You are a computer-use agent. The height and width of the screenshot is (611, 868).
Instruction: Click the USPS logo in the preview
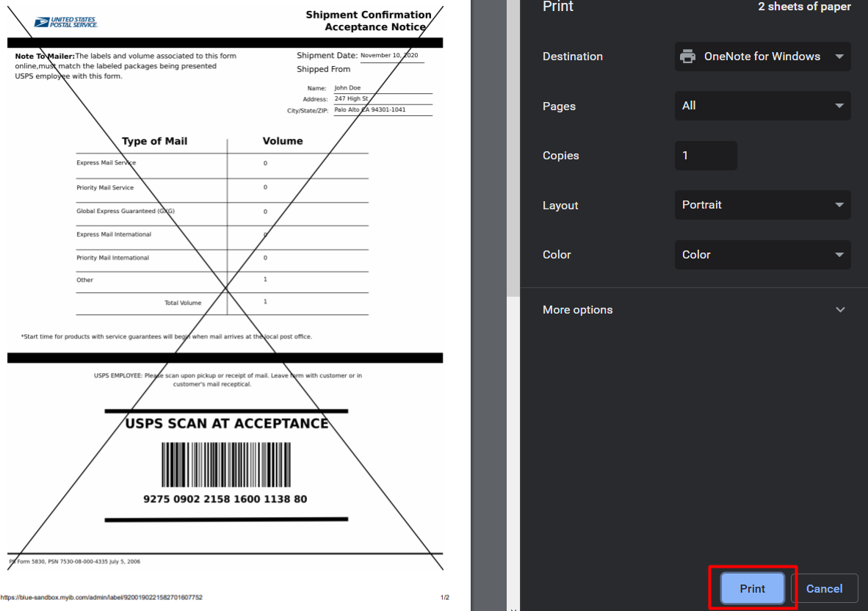[x=65, y=23]
